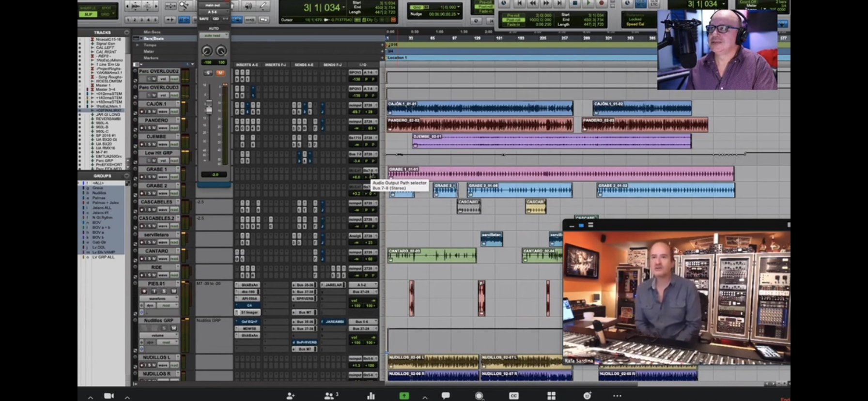Click the SAFE button in the output window

[x=204, y=19]
